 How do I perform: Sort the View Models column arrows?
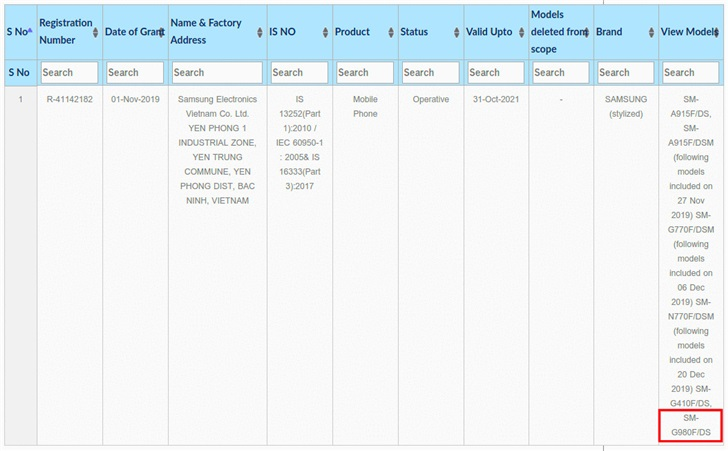click(x=716, y=32)
